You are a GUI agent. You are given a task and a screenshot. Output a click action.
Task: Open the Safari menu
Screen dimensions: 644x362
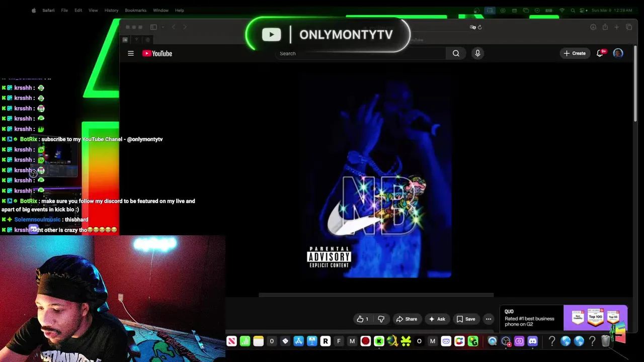coord(48,10)
